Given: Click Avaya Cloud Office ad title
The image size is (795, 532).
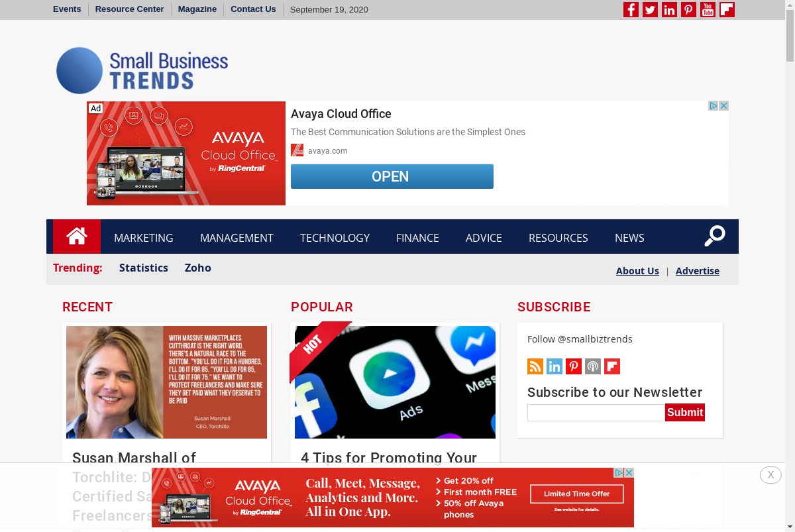Looking at the screenshot, I should [341, 114].
